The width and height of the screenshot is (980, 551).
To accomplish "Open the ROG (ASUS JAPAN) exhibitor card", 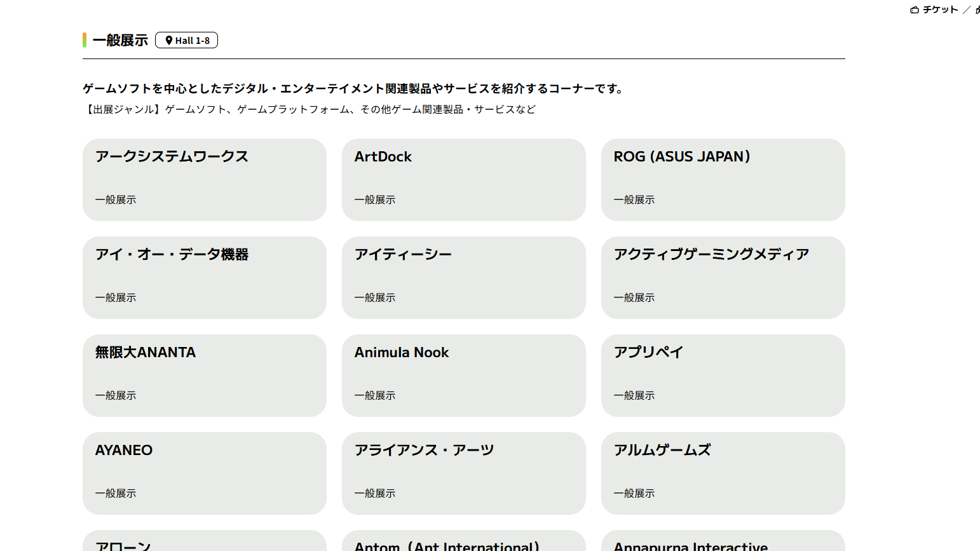I will point(723,180).
